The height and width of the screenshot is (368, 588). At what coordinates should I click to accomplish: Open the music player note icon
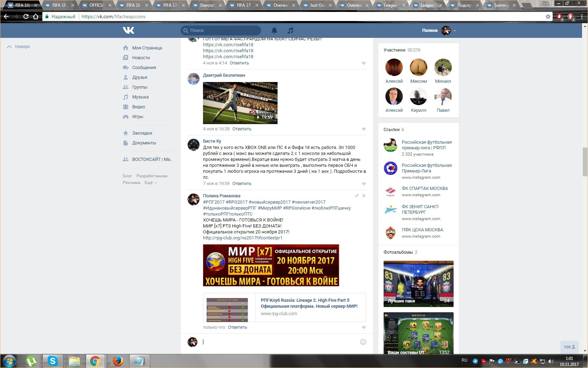[290, 30]
